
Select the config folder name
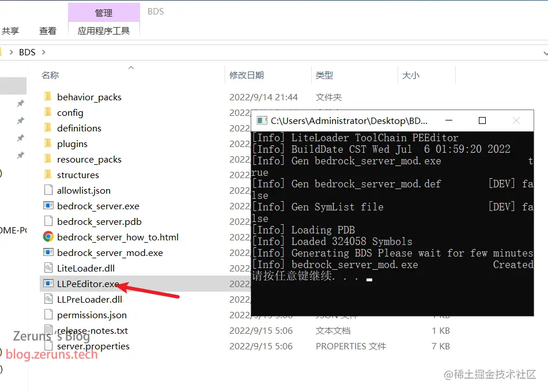[70, 112]
